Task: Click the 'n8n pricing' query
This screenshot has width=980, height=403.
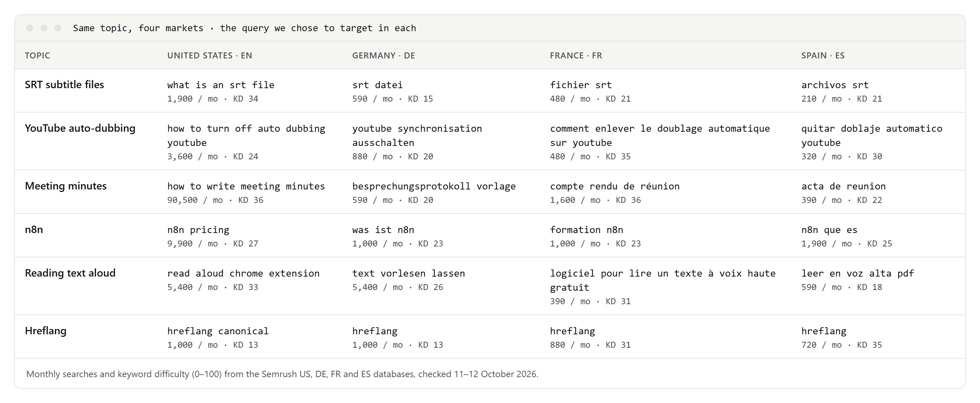Action: pos(198,230)
